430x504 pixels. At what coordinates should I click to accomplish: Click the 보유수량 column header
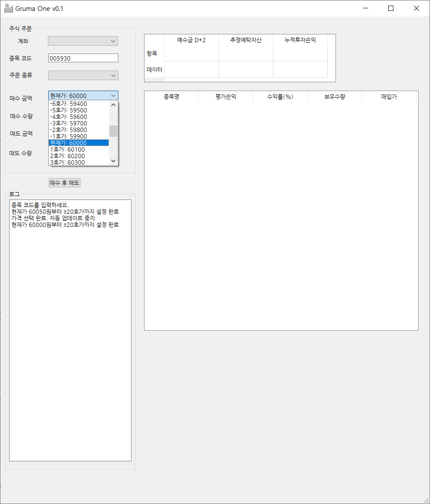[335, 96]
